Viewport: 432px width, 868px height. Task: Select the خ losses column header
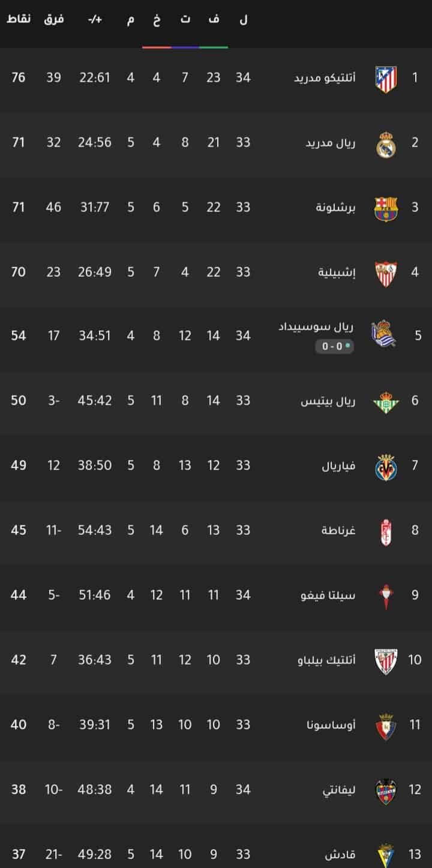156,20
